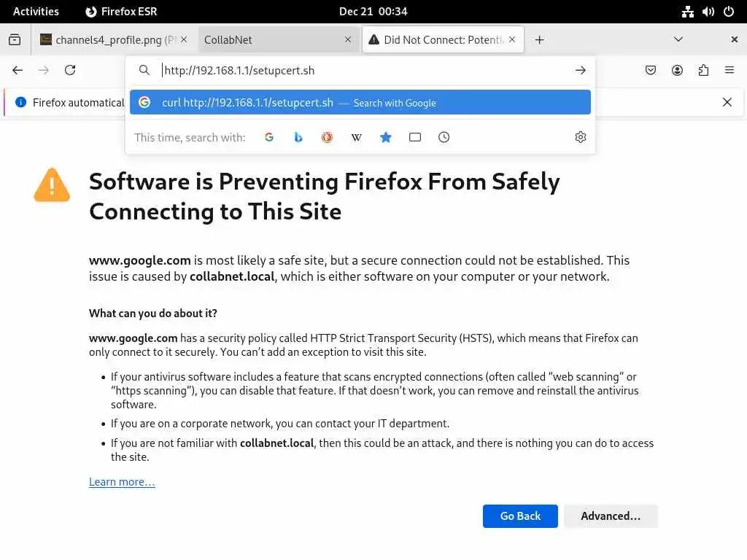Search in open Tabs icon
The width and height of the screenshot is (747, 560).
tap(415, 137)
